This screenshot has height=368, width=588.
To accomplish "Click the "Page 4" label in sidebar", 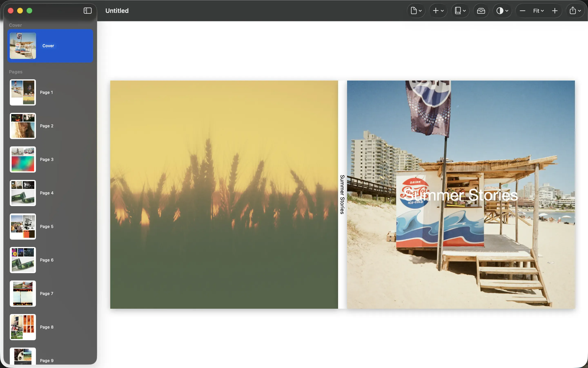I will click(47, 193).
